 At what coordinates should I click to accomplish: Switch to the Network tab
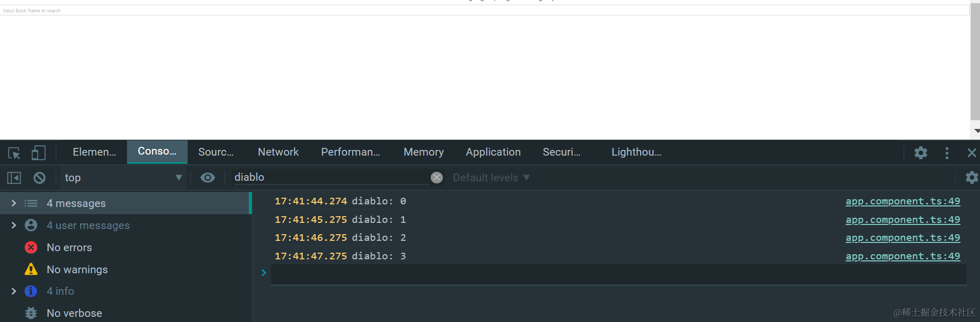tap(278, 152)
